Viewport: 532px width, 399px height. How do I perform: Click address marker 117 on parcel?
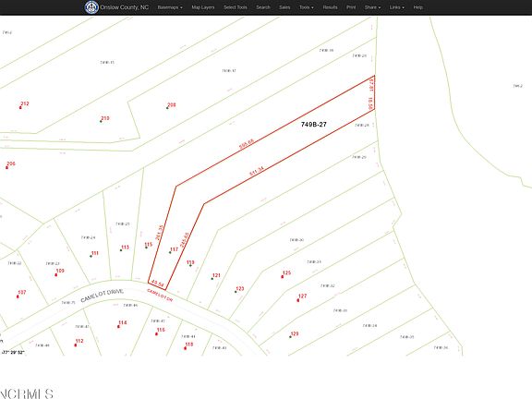click(x=170, y=252)
